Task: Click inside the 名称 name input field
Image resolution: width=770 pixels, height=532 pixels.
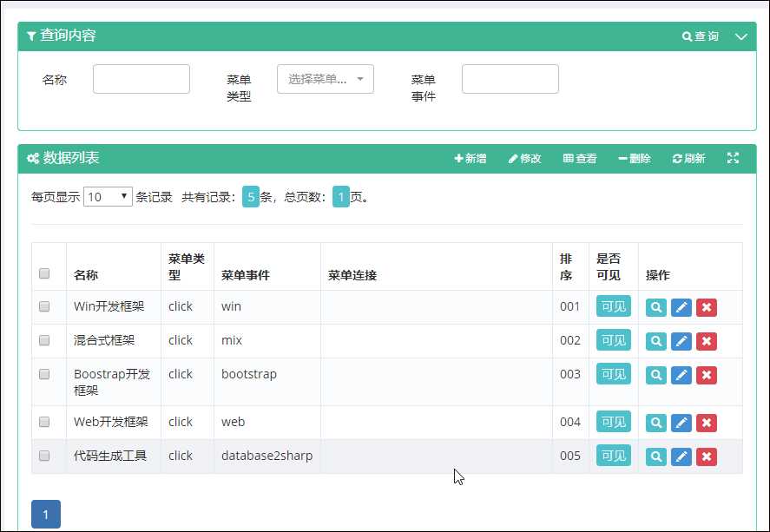Action: [141, 78]
